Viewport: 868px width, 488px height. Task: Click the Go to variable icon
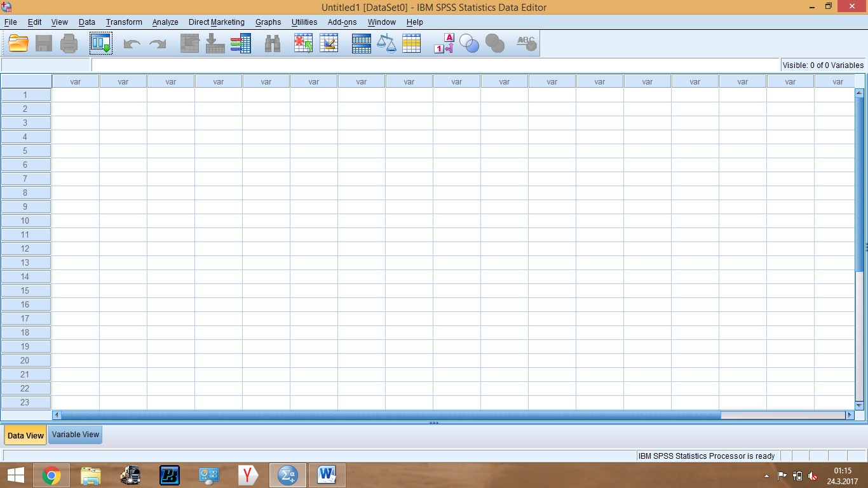click(x=215, y=43)
